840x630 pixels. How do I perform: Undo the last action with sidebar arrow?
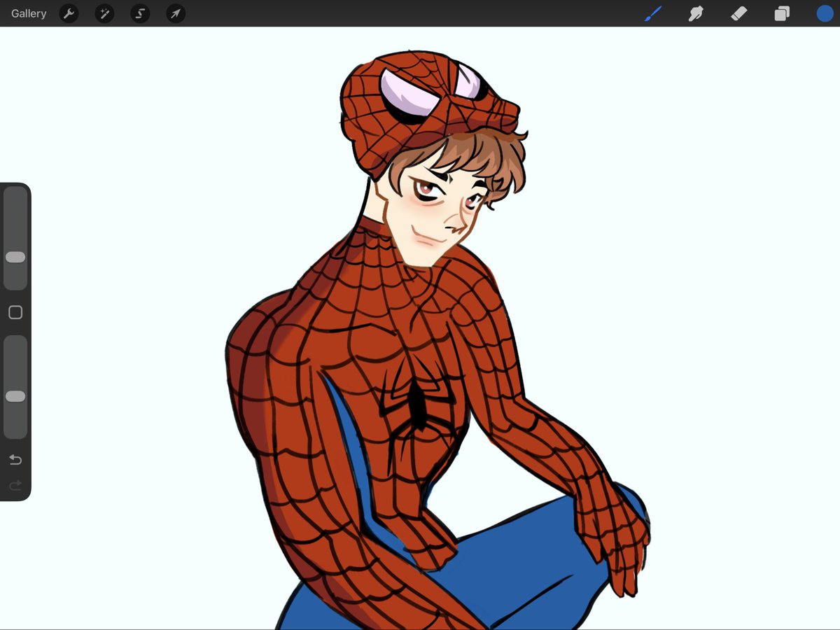(15, 460)
